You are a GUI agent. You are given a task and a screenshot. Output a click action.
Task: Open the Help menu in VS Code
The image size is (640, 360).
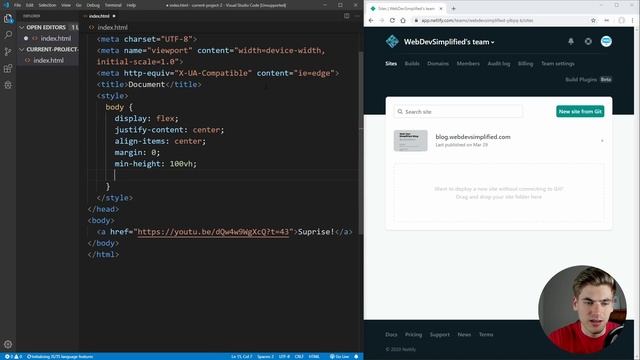click(x=131, y=5)
